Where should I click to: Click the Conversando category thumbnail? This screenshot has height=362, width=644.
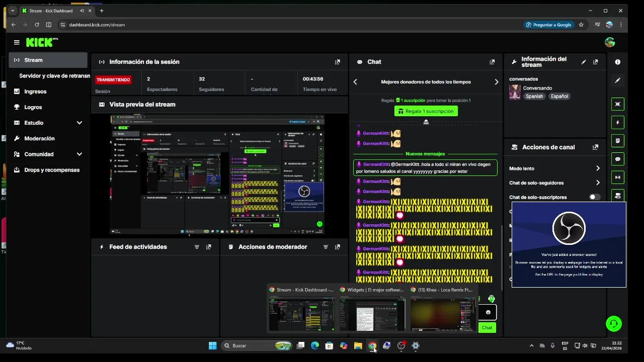515,92
